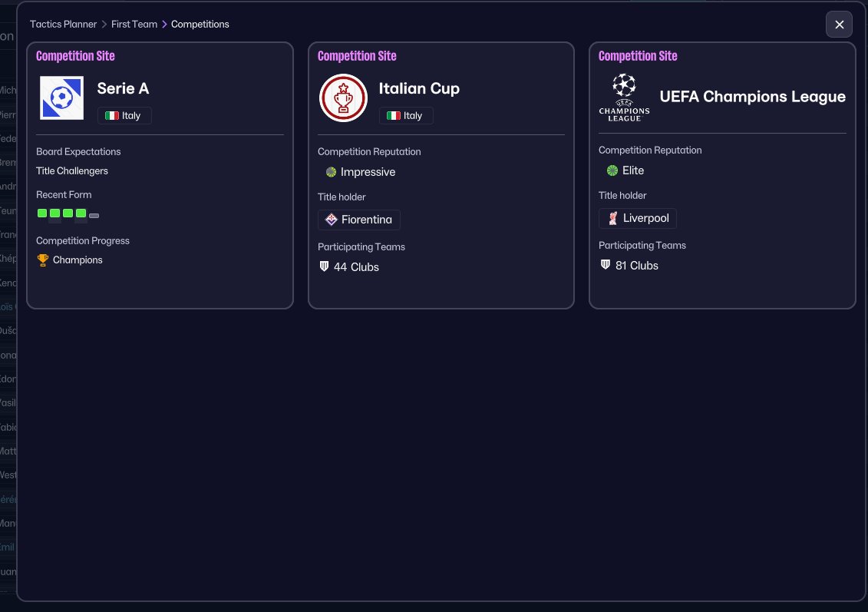Click the Champions competition progress text

click(78, 260)
